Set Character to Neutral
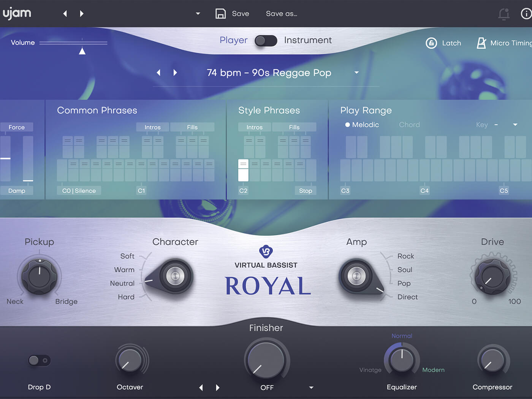 (122, 283)
